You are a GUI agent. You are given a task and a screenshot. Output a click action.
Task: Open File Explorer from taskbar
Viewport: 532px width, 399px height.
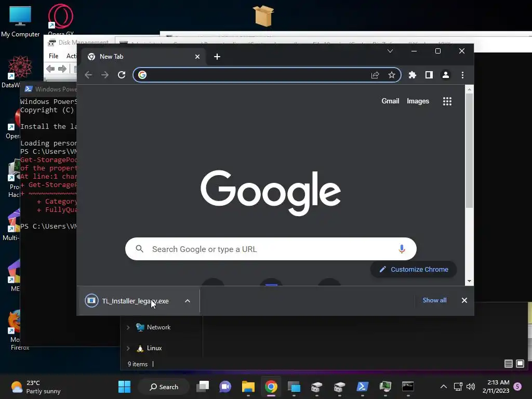coord(248,387)
